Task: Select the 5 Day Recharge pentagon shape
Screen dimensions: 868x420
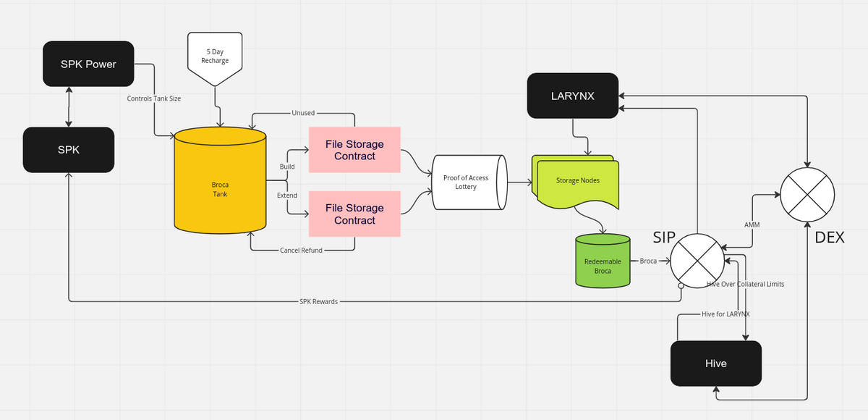Action: [x=215, y=54]
